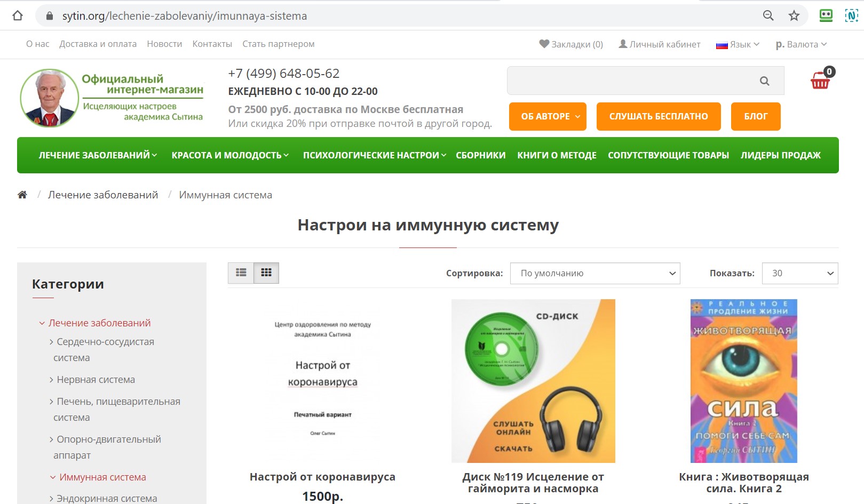Open Лечение заболеваний breadcrumb link
This screenshot has width=864, height=504.
(103, 195)
